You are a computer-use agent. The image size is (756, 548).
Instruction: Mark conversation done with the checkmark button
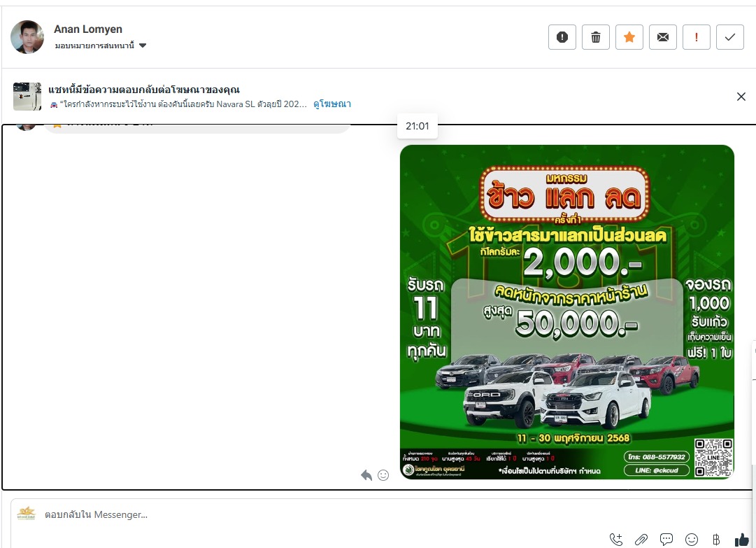(x=730, y=37)
